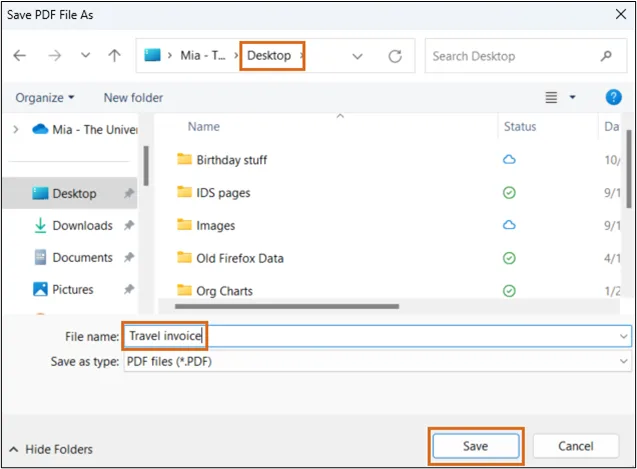Screen dimensions: 637x469
Task: Select the Birthday stuff folder
Action: (x=231, y=160)
